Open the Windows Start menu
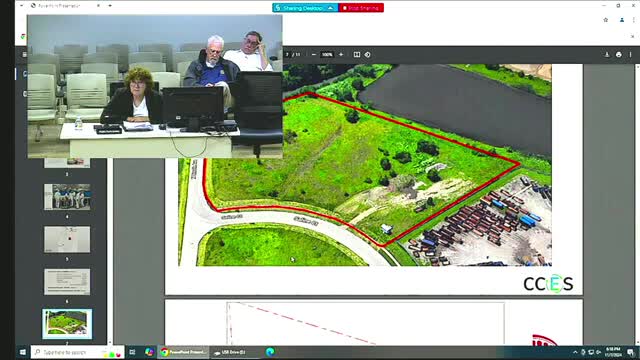 [23, 352]
